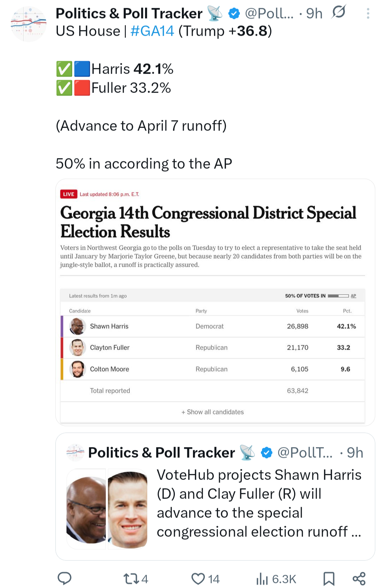View post analytics showing 6.3K views
386x588 pixels.
[276, 578]
